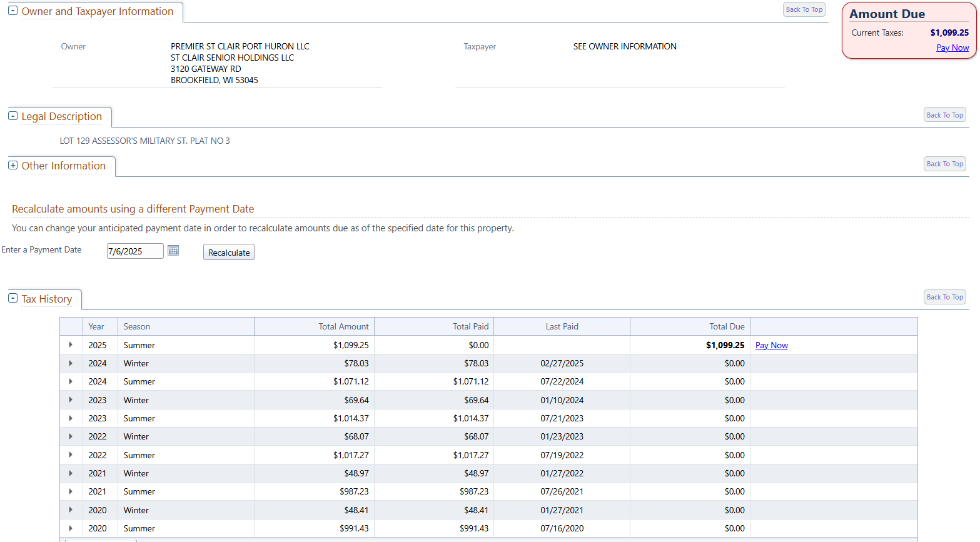Click Pay Now link in 2025 Summer row
The width and height of the screenshot is (980, 542).
point(771,345)
